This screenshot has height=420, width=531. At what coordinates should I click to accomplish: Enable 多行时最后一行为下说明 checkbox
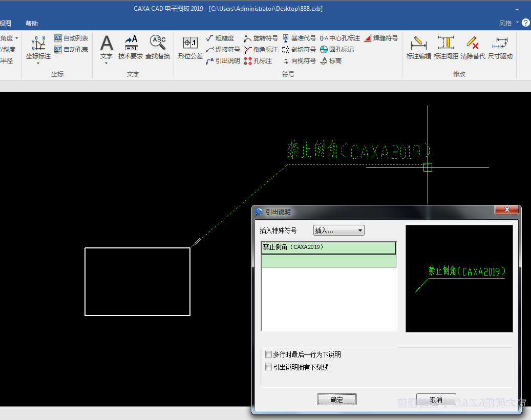tap(269, 354)
